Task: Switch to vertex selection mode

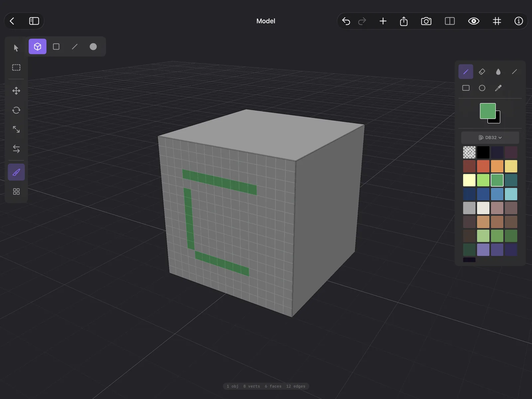Action: click(x=93, y=47)
